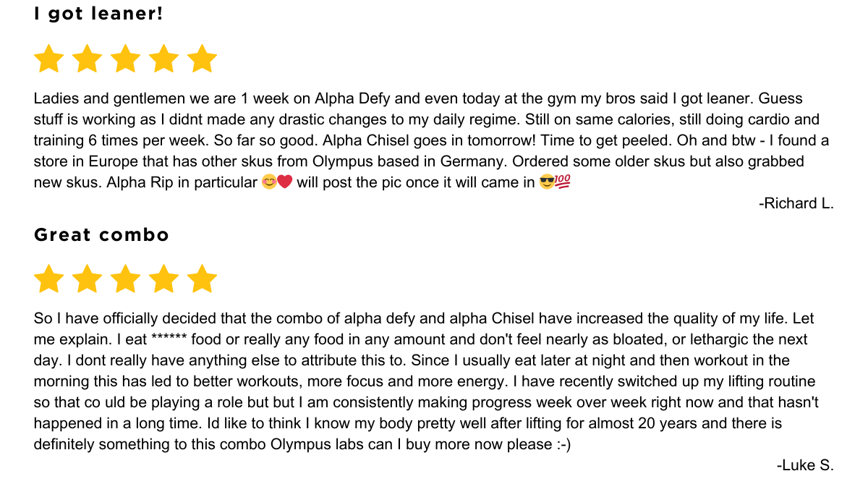Click reviewer name '-Luke S.'
Viewport: 868px width, 484px height.
point(805,465)
